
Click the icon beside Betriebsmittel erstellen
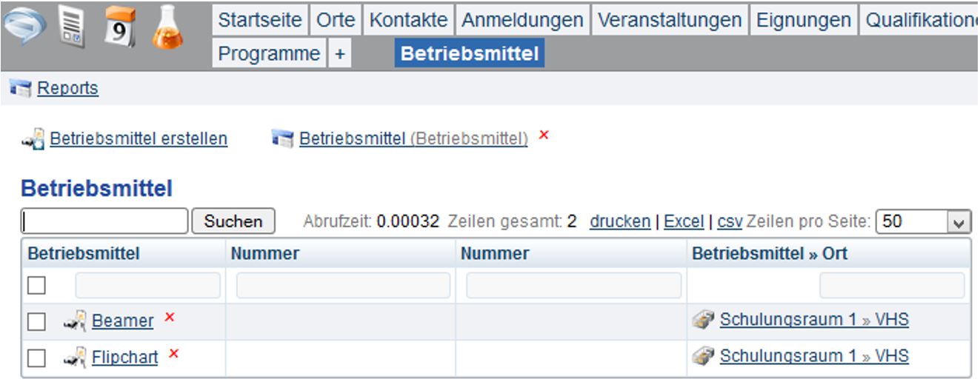[x=34, y=138]
